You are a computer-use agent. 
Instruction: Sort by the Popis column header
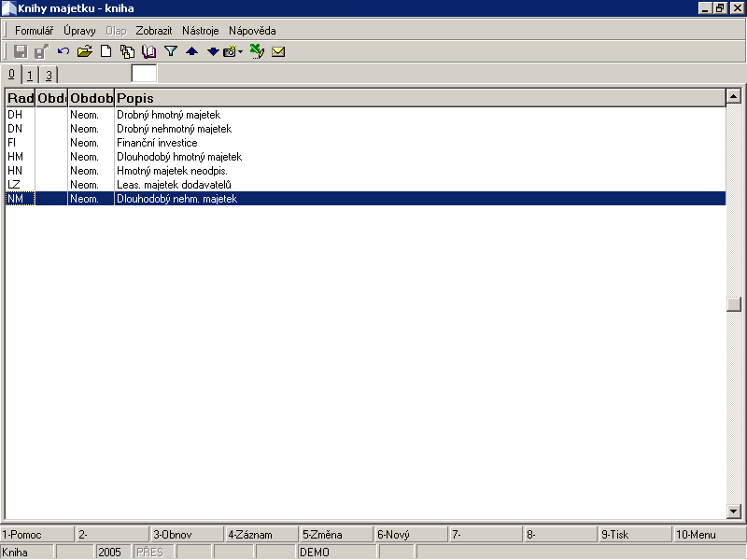click(x=420, y=98)
